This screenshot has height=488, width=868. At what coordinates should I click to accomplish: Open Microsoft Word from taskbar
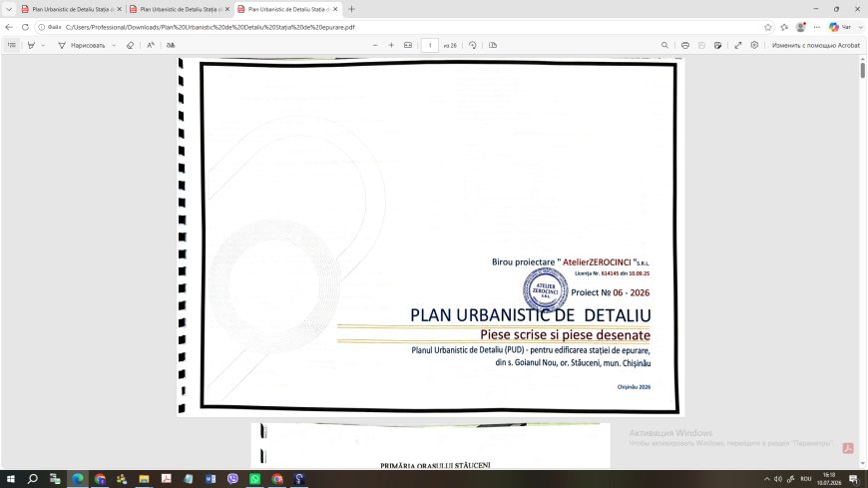211,479
